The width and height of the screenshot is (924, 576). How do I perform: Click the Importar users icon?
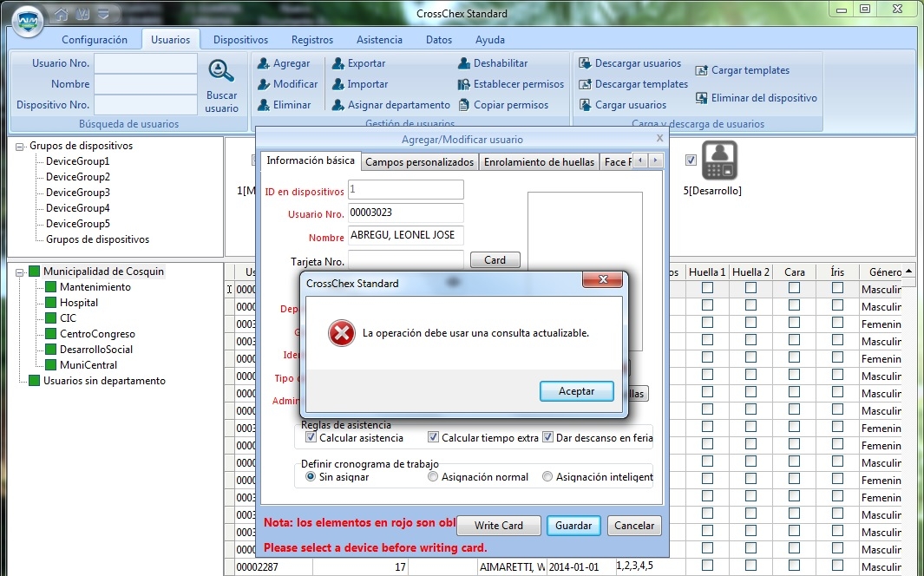pos(338,84)
